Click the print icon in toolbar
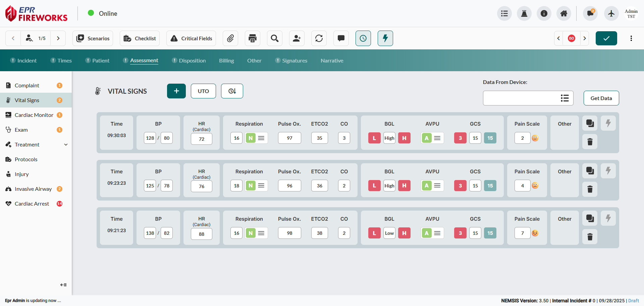 coord(253,38)
